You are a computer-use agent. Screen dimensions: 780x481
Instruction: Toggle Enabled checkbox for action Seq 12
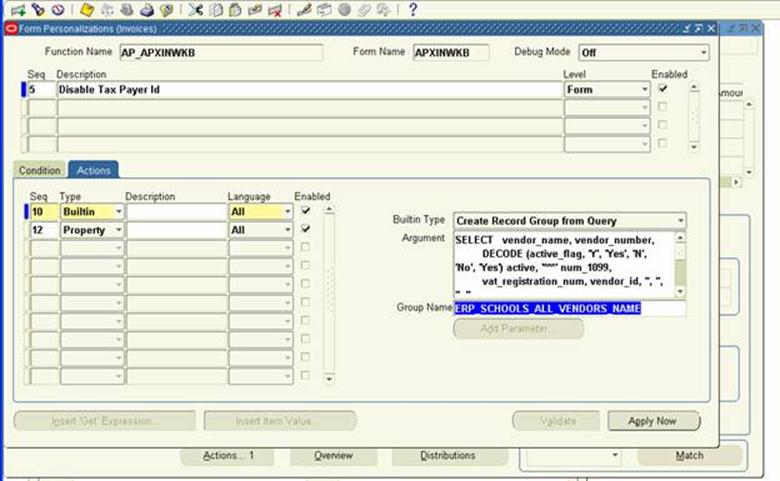305,229
